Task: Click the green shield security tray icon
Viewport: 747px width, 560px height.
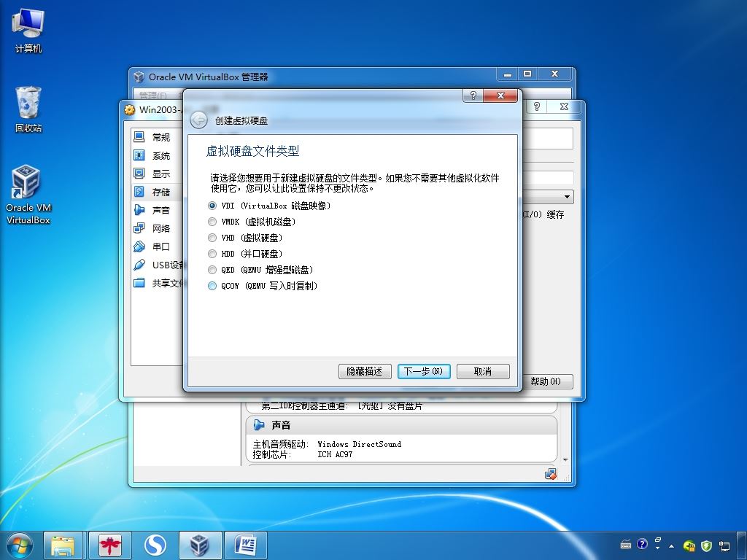Action: (x=706, y=545)
